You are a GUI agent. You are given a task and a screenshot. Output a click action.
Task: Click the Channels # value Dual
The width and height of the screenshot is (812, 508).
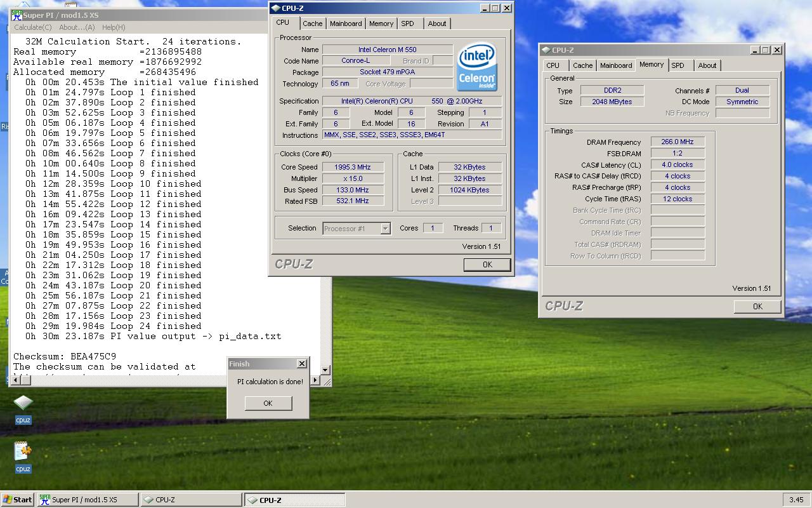(742, 90)
